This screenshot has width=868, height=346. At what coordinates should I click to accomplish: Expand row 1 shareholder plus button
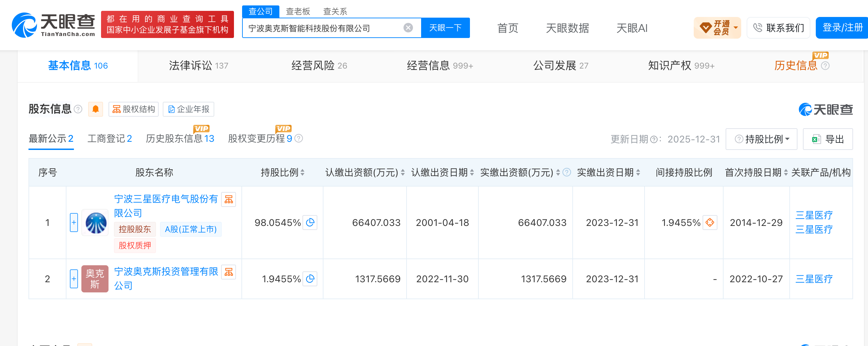74,223
